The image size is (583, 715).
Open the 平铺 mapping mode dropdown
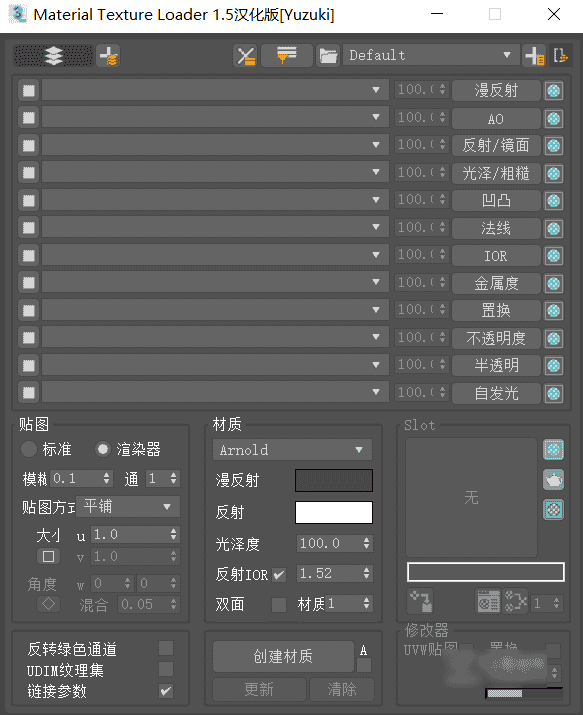pos(128,507)
